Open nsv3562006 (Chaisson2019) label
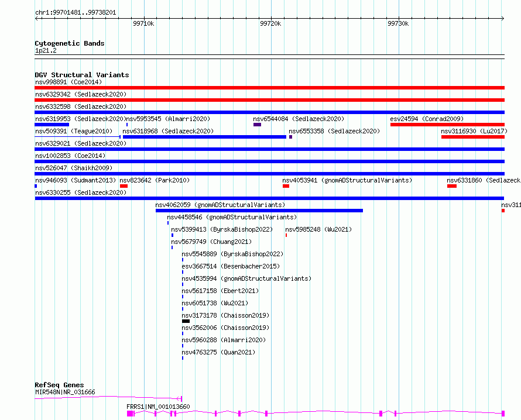The height and width of the screenshot is (420, 521). pos(225,328)
